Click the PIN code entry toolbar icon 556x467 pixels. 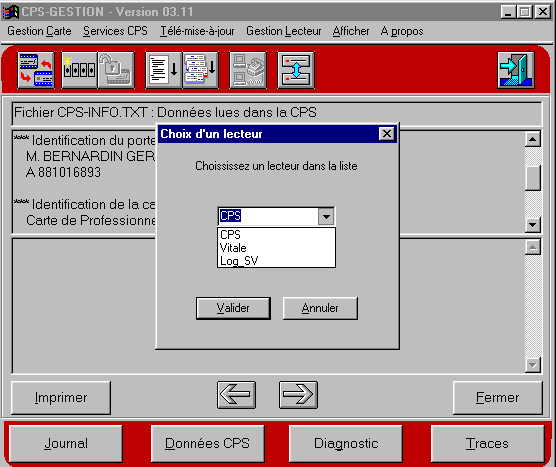(x=79, y=70)
